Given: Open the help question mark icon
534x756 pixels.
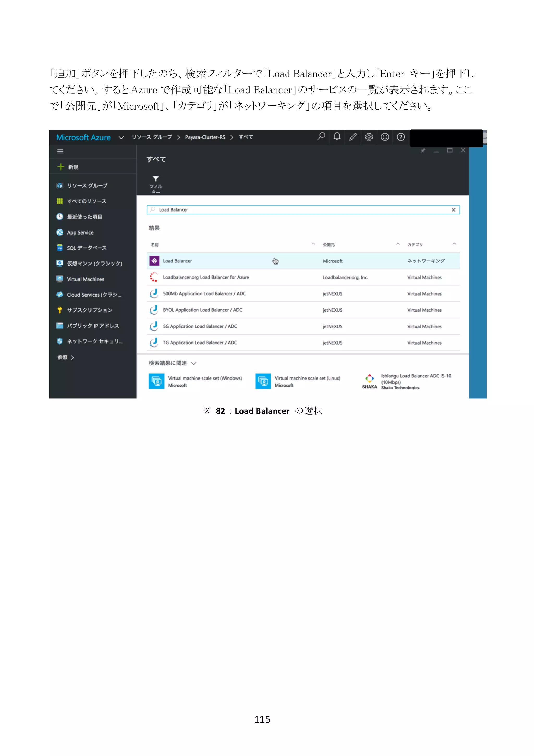Looking at the screenshot, I should point(400,137).
